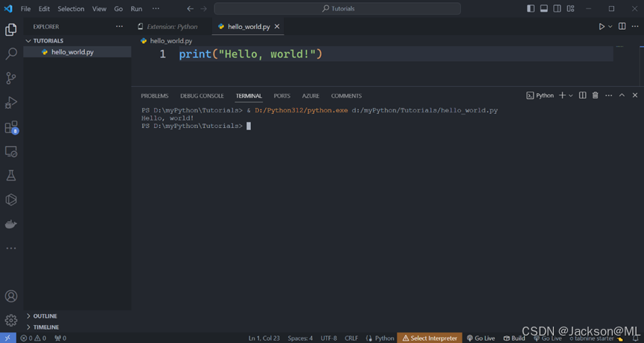Open the Selection menu
This screenshot has height=343, width=644.
click(71, 9)
